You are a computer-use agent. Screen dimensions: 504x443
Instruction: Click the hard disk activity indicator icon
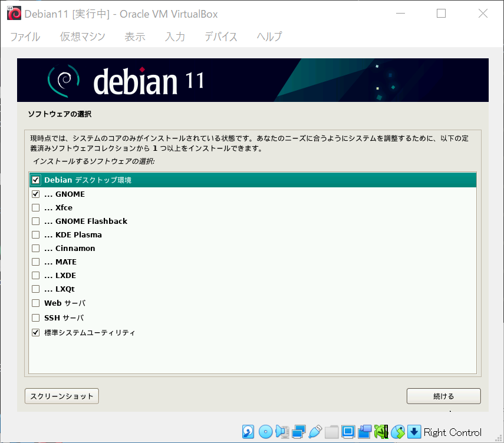point(248,432)
